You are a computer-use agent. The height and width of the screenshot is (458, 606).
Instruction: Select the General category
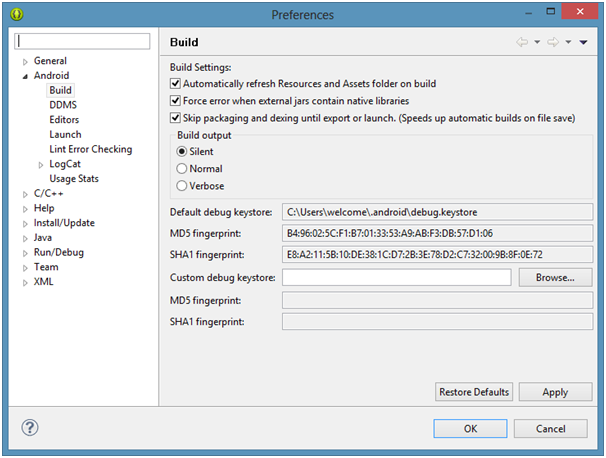pos(50,61)
